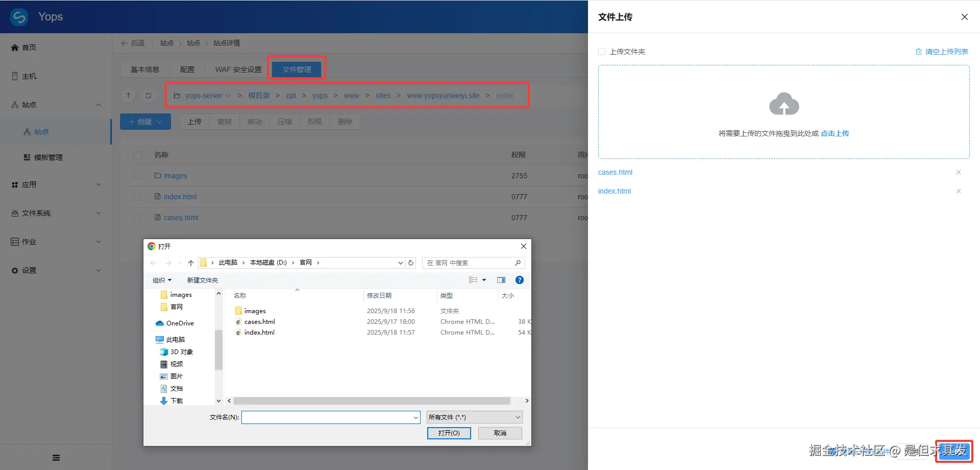This screenshot has height=470, width=980.
Task: Click 打开(O) in the file dialog
Action: 449,433
